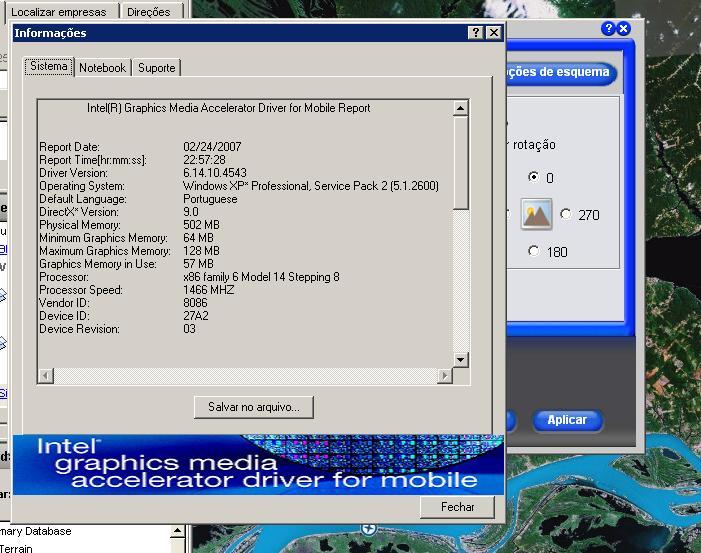Select the 270 rotation radio button
This screenshot has height=553, width=701.
click(566, 214)
